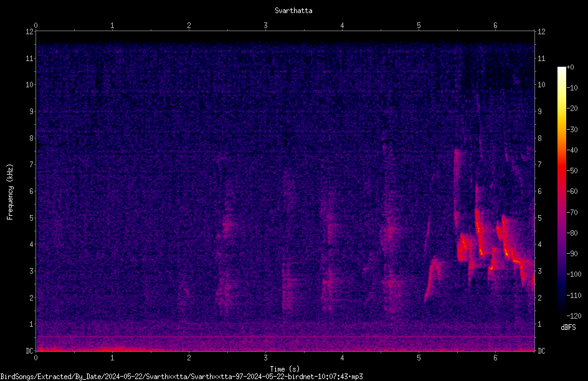The width and height of the screenshot is (588, 381).
Task: Click the Frequency (kHz) axis label
Action: 10,192
